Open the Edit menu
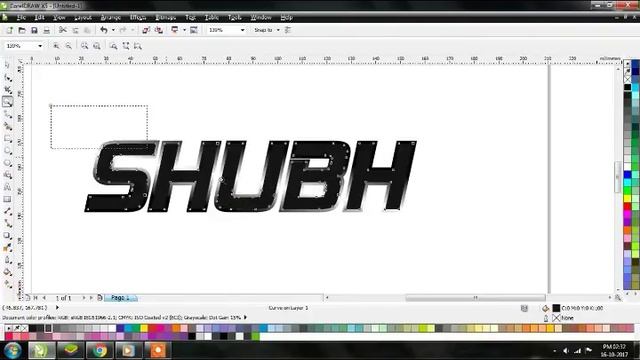Image resolution: width=640 pixels, height=360 pixels. pos(40,18)
